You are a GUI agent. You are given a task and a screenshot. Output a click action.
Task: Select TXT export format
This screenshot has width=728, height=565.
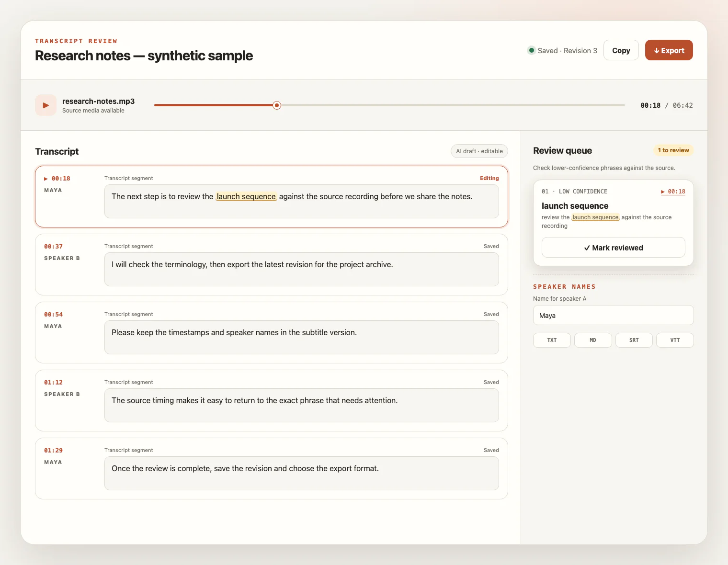552,340
